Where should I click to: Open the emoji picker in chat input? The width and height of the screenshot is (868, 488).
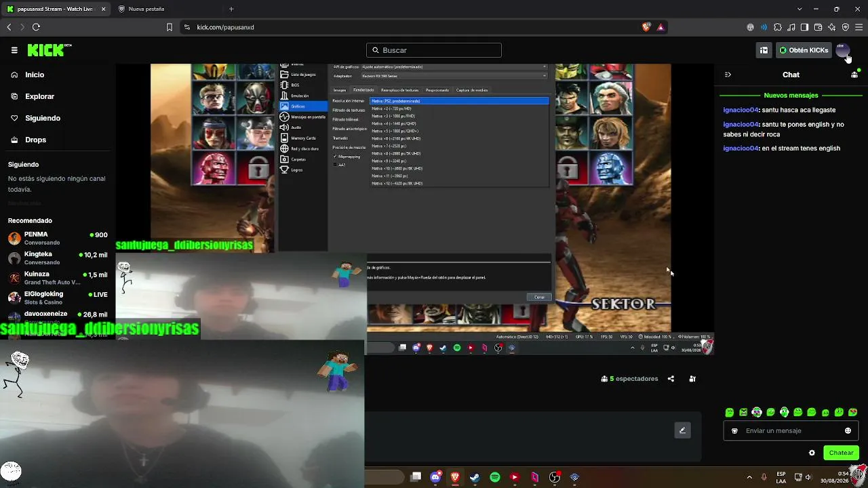(x=848, y=430)
